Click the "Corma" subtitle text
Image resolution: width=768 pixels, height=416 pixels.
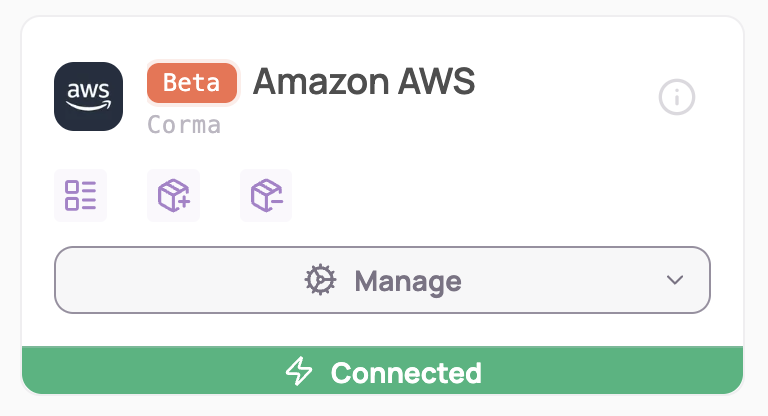coord(184,125)
